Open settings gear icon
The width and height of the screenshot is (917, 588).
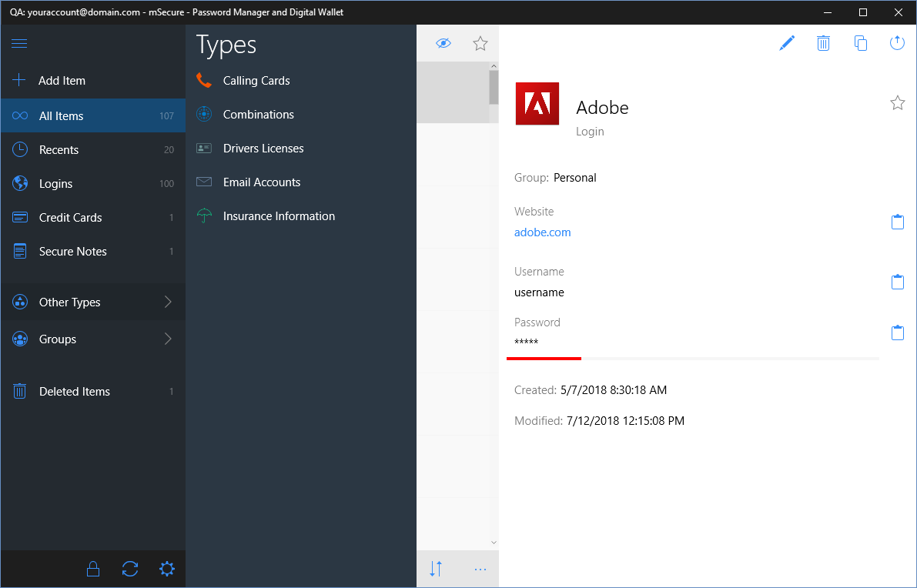tap(166, 569)
